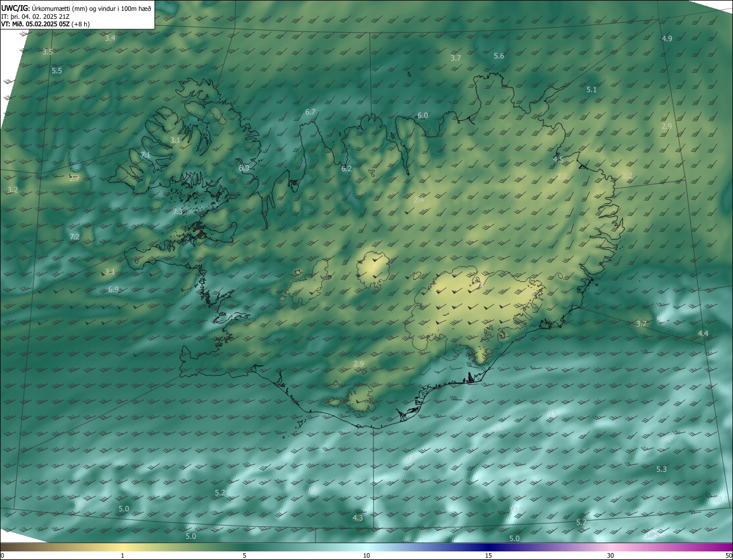Click colour scale tick label 50

[729, 555]
